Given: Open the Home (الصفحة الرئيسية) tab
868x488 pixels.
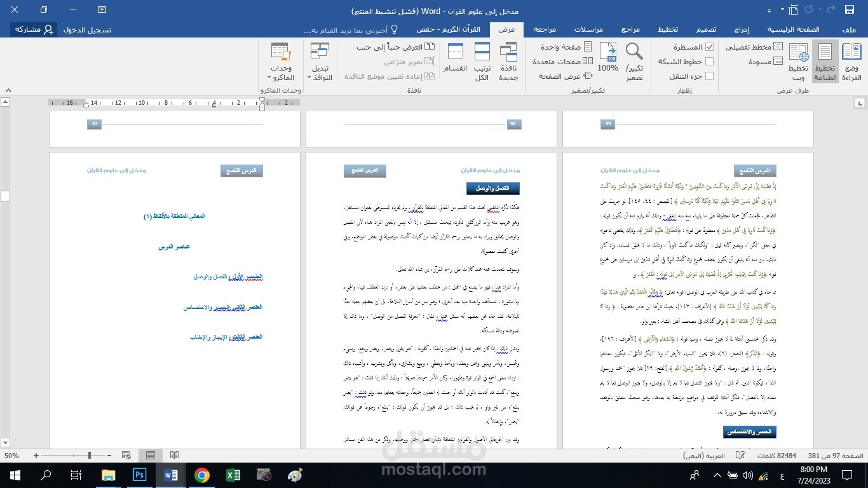Looking at the screenshot, I should [x=793, y=30].
